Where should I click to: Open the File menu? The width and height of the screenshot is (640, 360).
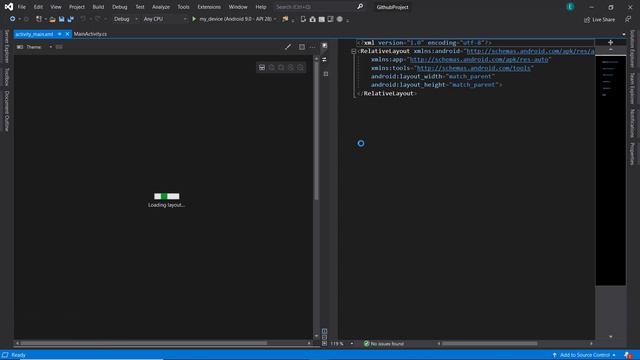22,7
